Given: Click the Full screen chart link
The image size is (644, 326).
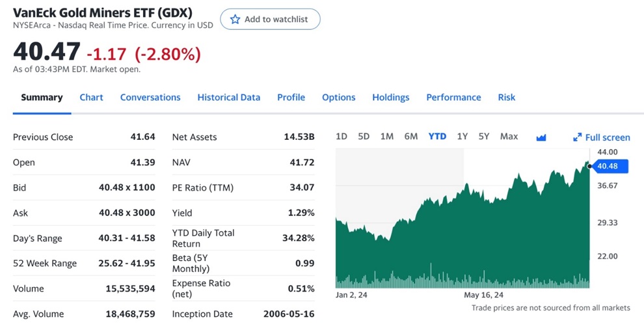Looking at the screenshot, I should [x=608, y=137].
